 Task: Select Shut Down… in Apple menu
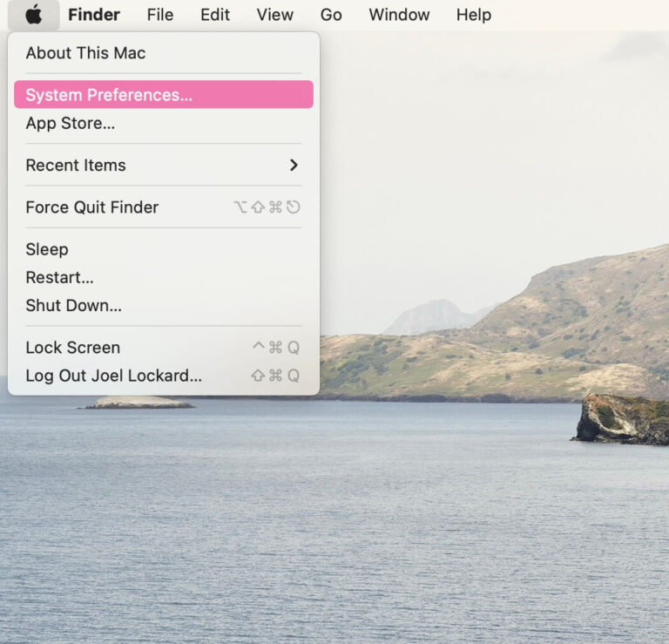[x=73, y=305]
